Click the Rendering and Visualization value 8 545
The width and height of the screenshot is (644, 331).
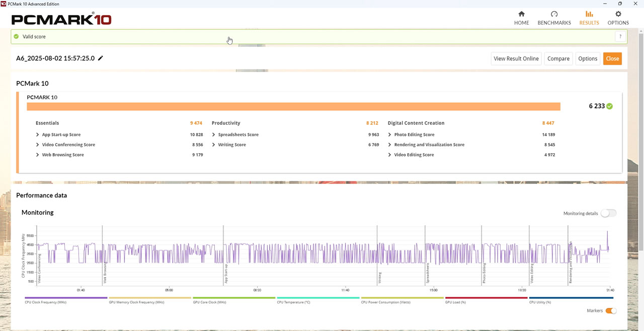coord(549,145)
